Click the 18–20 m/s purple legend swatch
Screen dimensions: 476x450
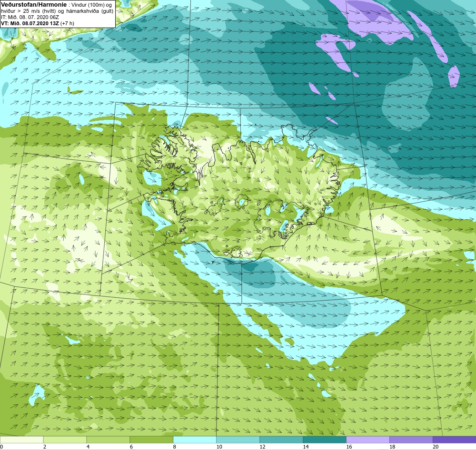click(x=411, y=440)
